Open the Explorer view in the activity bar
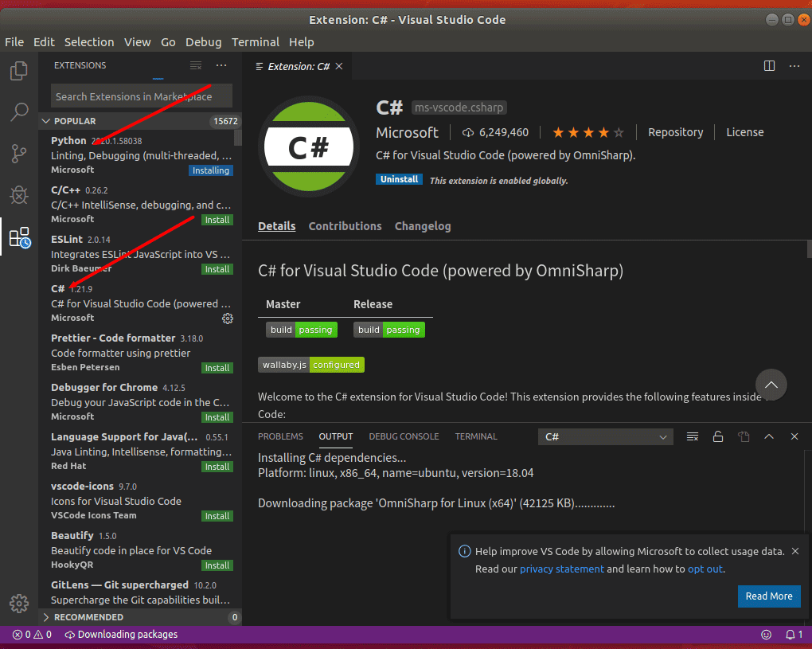The image size is (812, 649). 19,70
